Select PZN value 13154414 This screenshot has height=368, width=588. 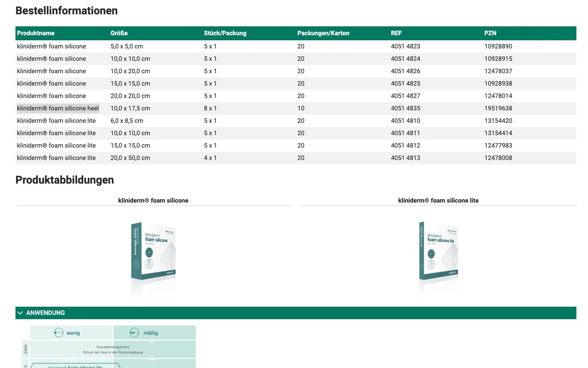(498, 133)
